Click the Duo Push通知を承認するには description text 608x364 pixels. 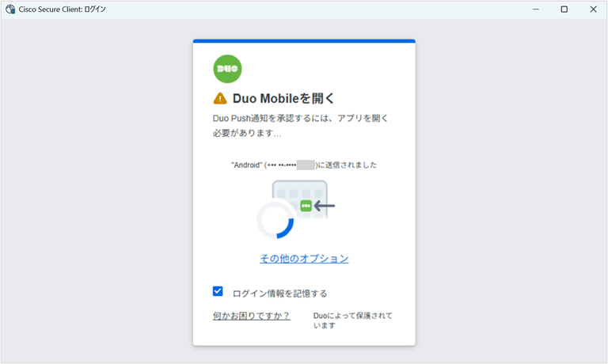pyautogui.click(x=301, y=126)
